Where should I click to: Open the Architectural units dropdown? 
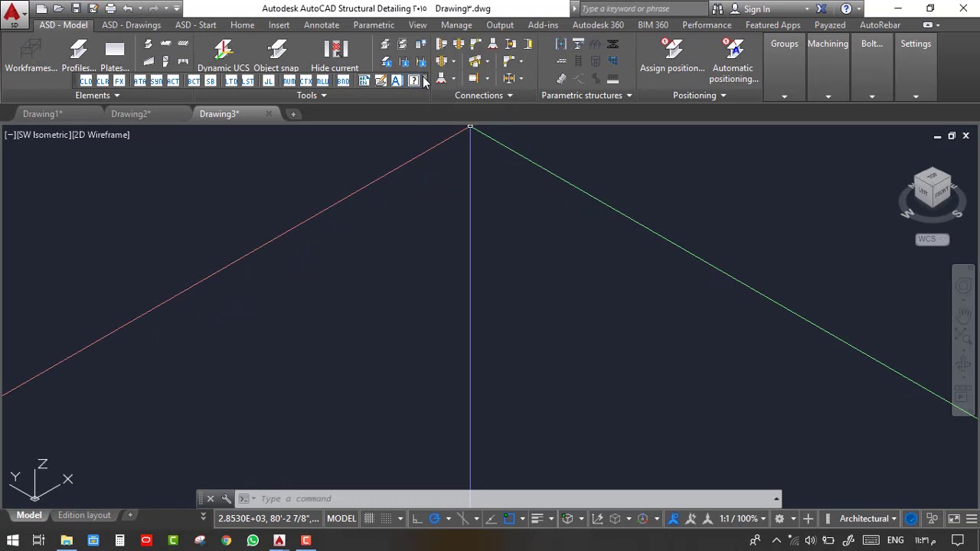868,519
